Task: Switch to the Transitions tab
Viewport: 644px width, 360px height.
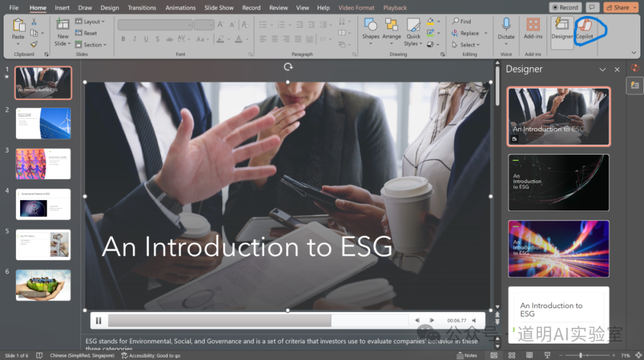Action: (141, 8)
